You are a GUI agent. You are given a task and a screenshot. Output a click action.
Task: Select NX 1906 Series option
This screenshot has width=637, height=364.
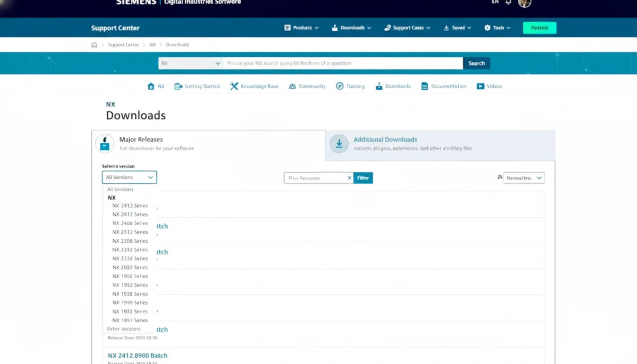pos(130,276)
